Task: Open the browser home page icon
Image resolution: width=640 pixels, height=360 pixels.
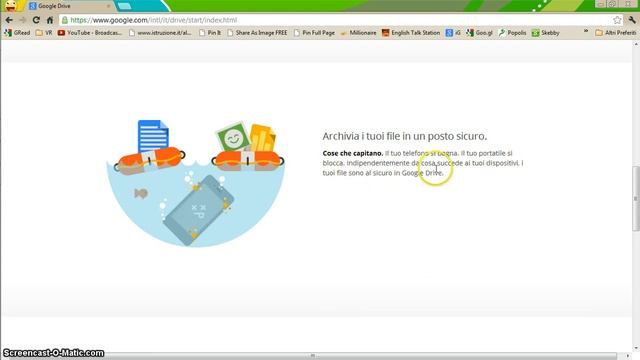Action: point(50,20)
